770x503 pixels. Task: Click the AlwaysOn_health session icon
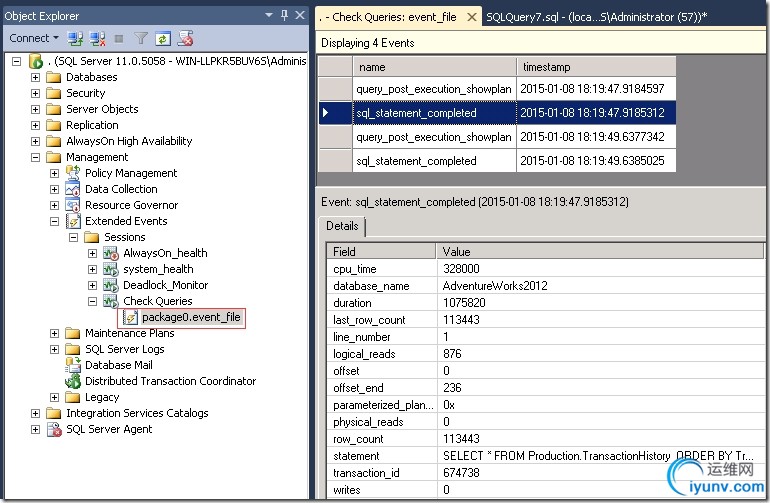tap(111, 253)
